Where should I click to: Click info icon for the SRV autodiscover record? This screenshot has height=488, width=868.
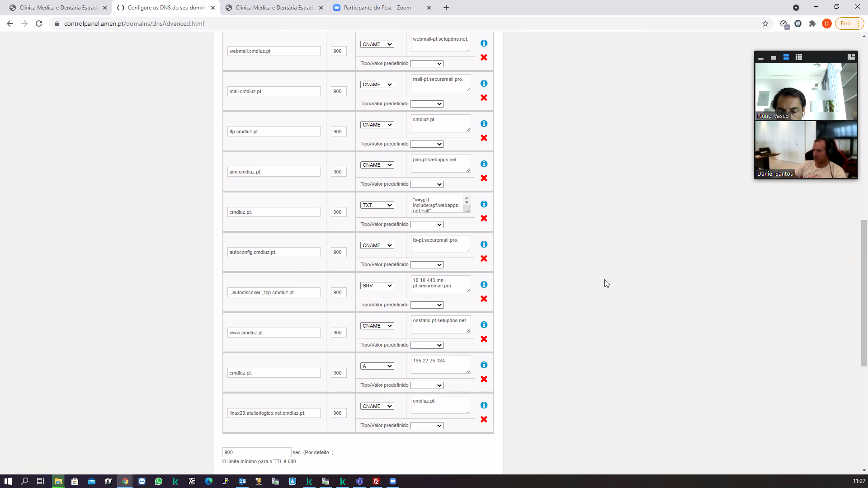(x=484, y=285)
